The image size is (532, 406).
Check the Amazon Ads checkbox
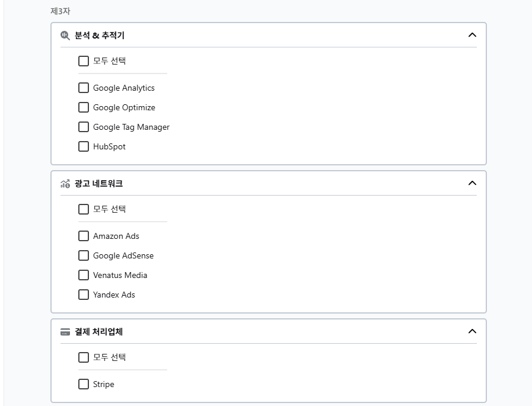pyautogui.click(x=83, y=235)
